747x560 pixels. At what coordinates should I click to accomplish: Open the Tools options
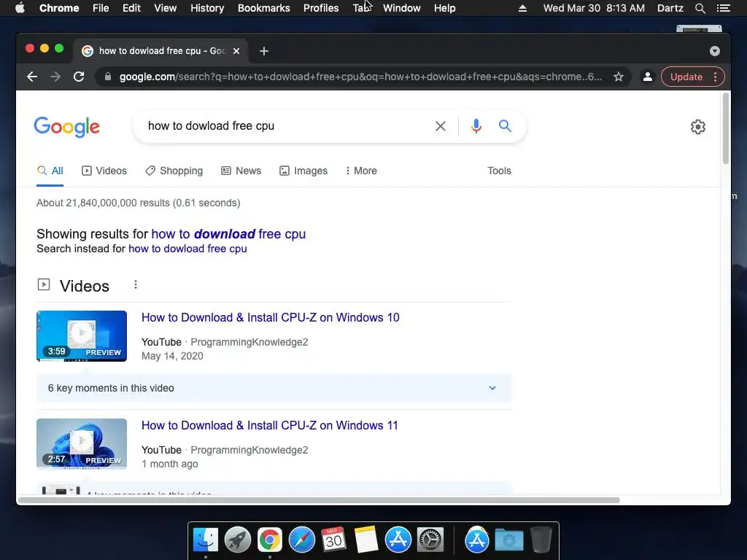pos(499,171)
